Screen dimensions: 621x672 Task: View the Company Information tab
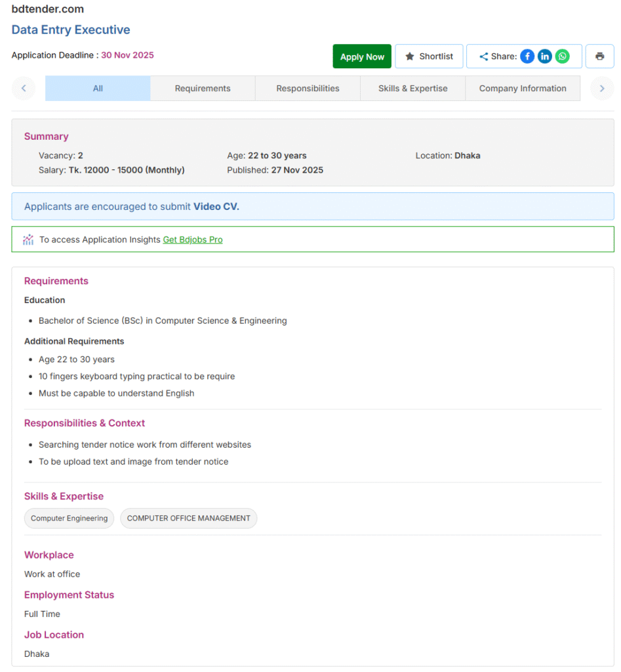[x=523, y=89]
